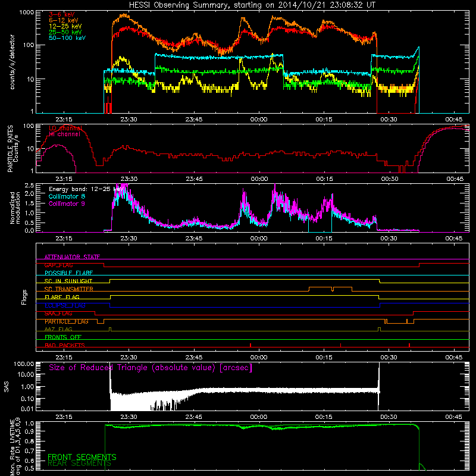Click the 23:15 tick under the counts plot
Screen dimensions: 476x476
point(64,120)
